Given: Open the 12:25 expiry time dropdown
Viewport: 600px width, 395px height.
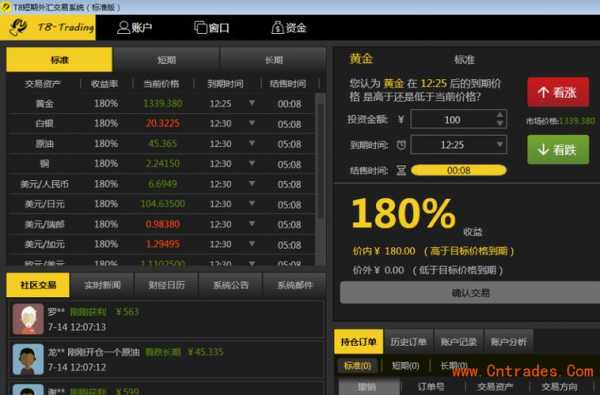Looking at the screenshot, I should [459, 145].
